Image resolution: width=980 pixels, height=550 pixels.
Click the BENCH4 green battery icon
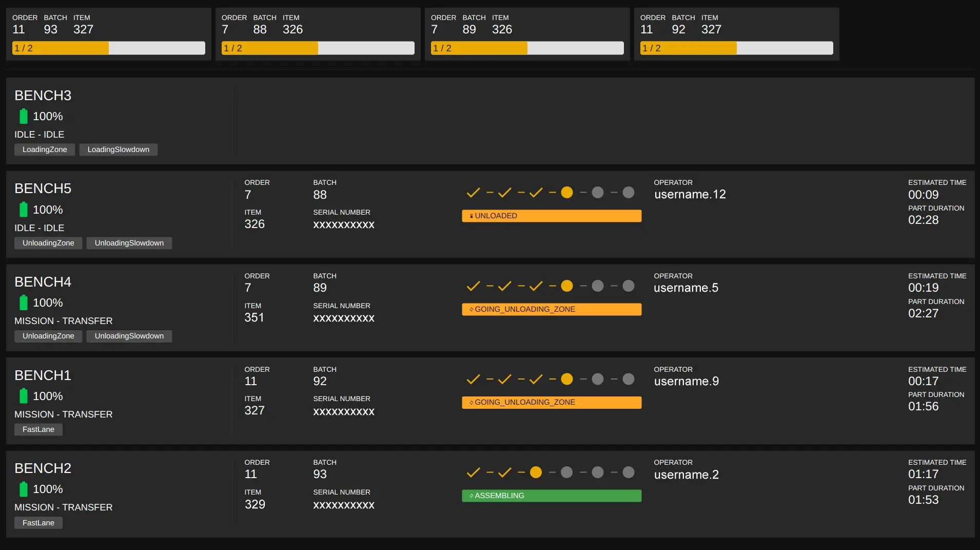pyautogui.click(x=23, y=302)
